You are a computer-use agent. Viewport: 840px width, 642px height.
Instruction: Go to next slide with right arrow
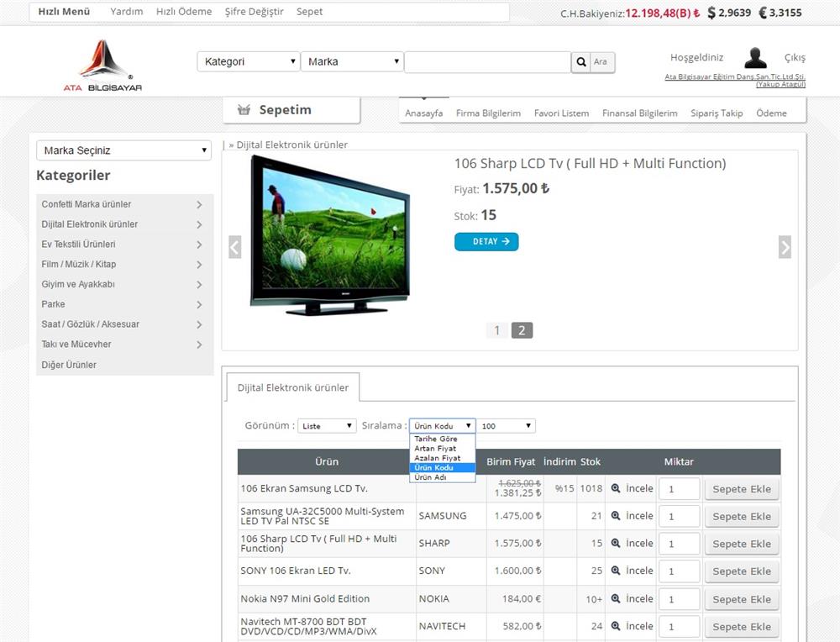coord(785,247)
